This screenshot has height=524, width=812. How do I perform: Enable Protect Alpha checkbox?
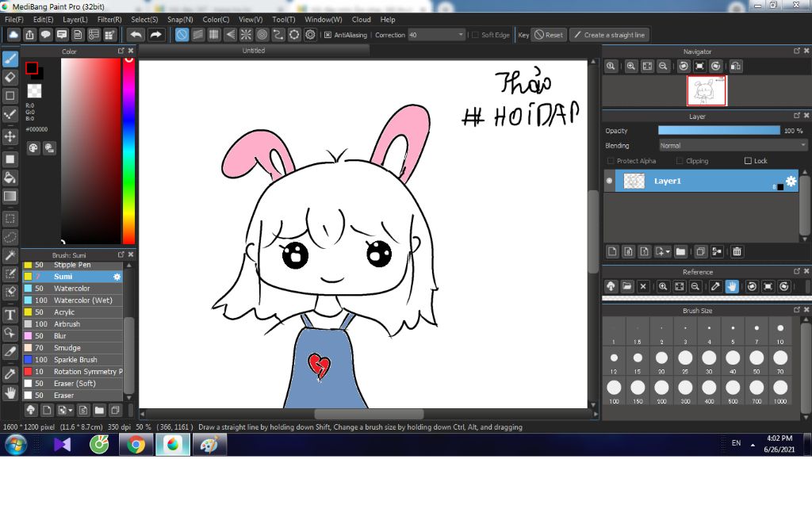611,161
